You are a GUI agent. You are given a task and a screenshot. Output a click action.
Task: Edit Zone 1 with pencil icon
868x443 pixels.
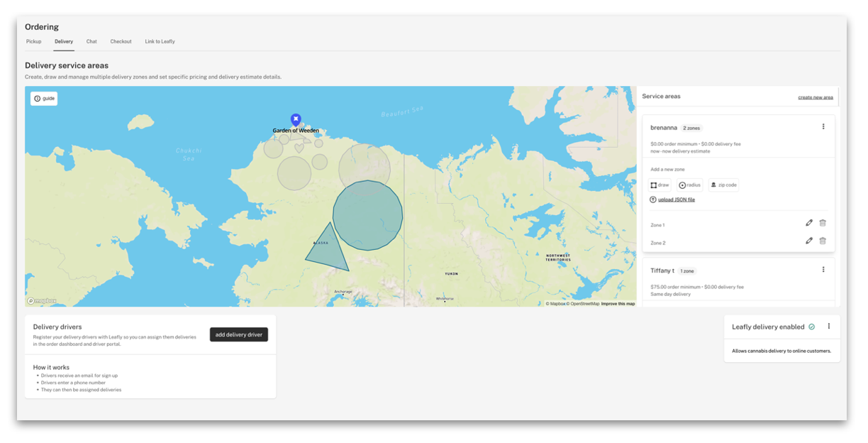click(x=809, y=223)
